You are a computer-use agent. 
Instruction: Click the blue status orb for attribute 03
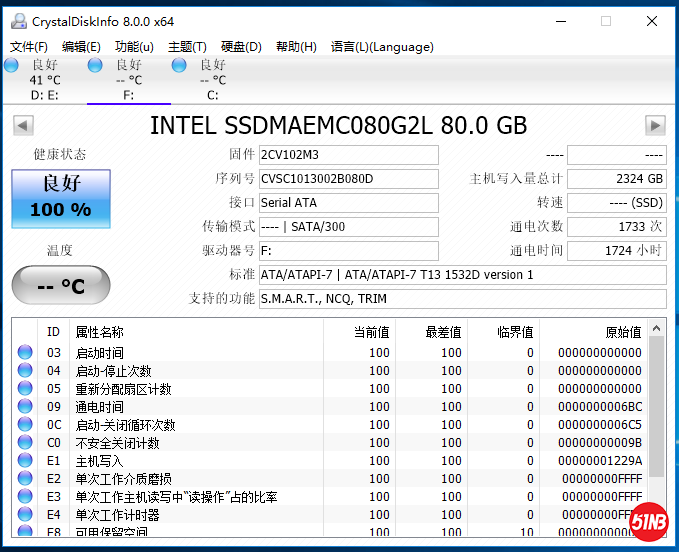coord(25,353)
